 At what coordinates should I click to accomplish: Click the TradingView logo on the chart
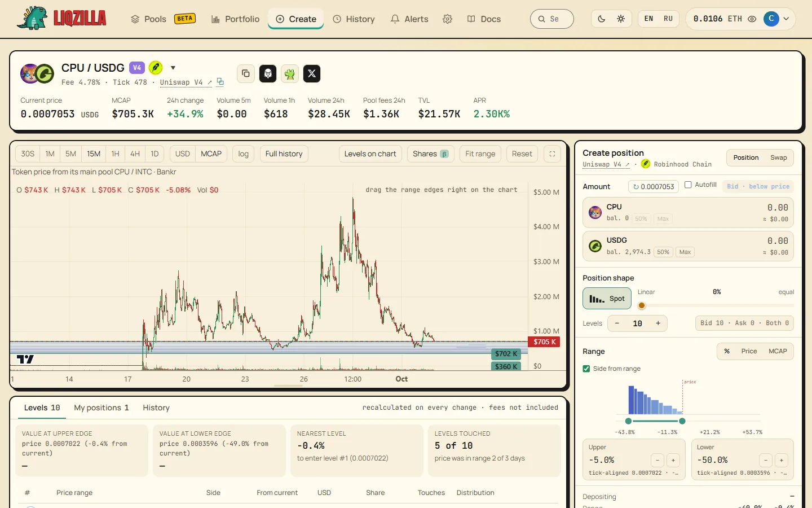pos(25,359)
